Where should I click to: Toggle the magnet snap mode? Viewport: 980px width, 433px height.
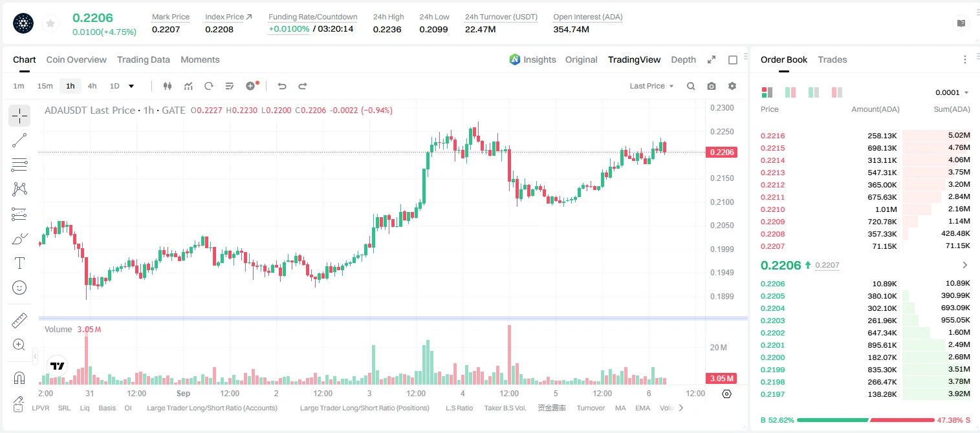(19, 377)
